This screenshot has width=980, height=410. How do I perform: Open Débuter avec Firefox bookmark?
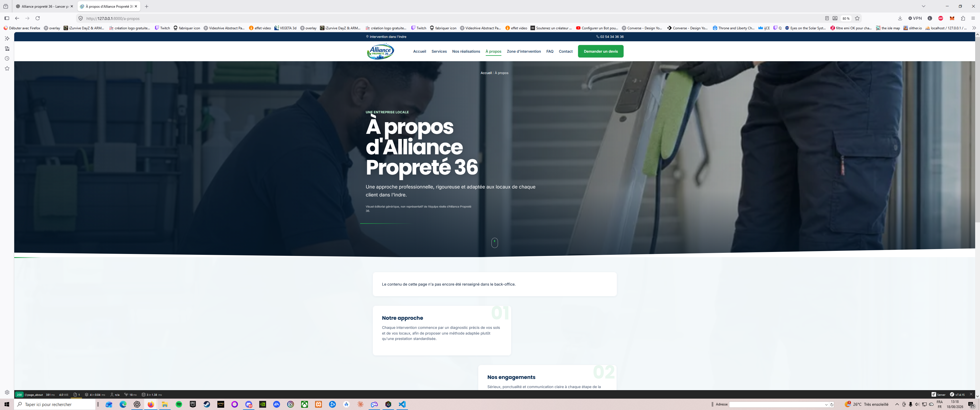[x=22, y=28]
